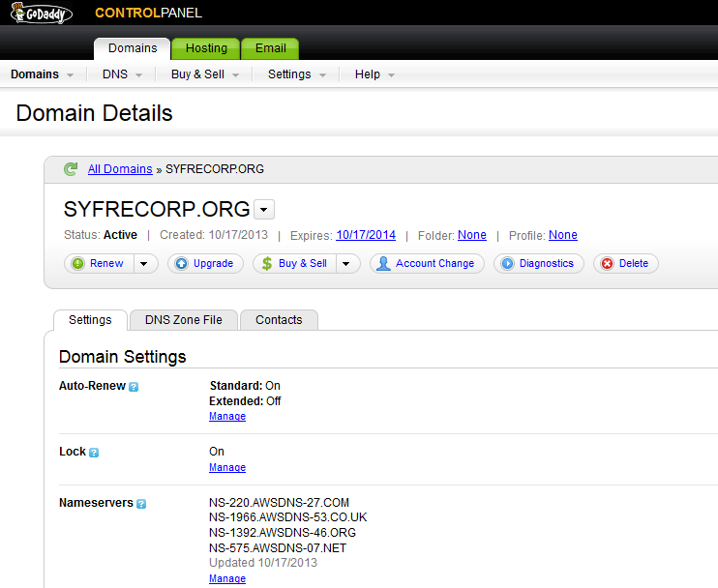Click the Diagnostics play icon
Image resolution: width=718 pixels, height=588 pixels.
pyautogui.click(x=507, y=264)
